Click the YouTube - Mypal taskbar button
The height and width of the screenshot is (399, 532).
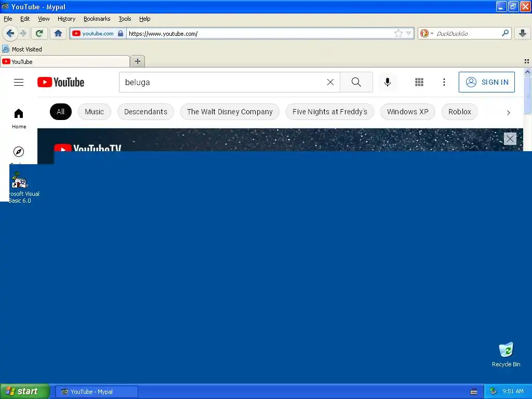[96, 392]
